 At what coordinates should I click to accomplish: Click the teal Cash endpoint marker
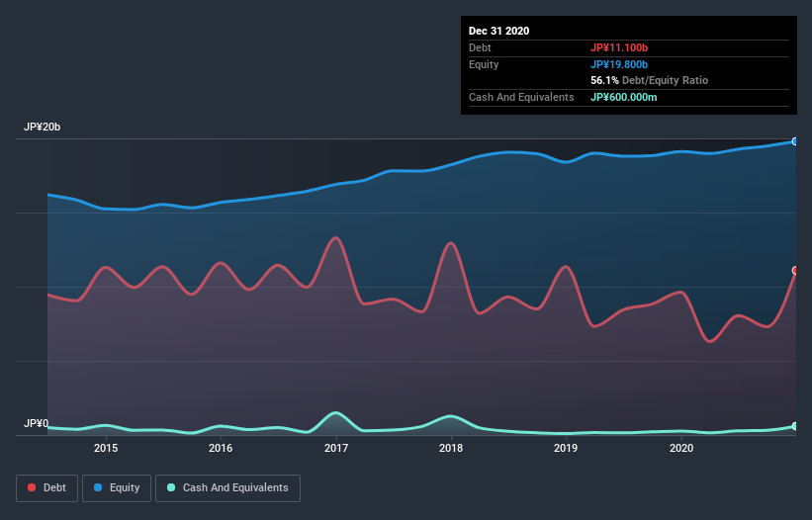tap(795, 426)
